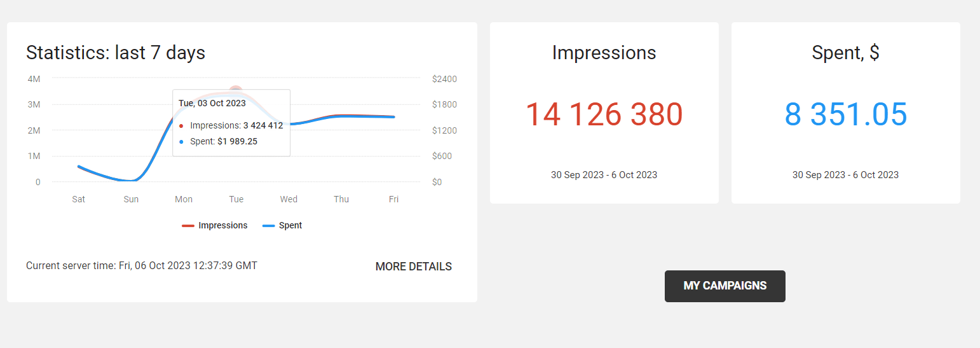Select the Sat label on chart axis
Viewport: 980px width, 348px height.
point(79,199)
